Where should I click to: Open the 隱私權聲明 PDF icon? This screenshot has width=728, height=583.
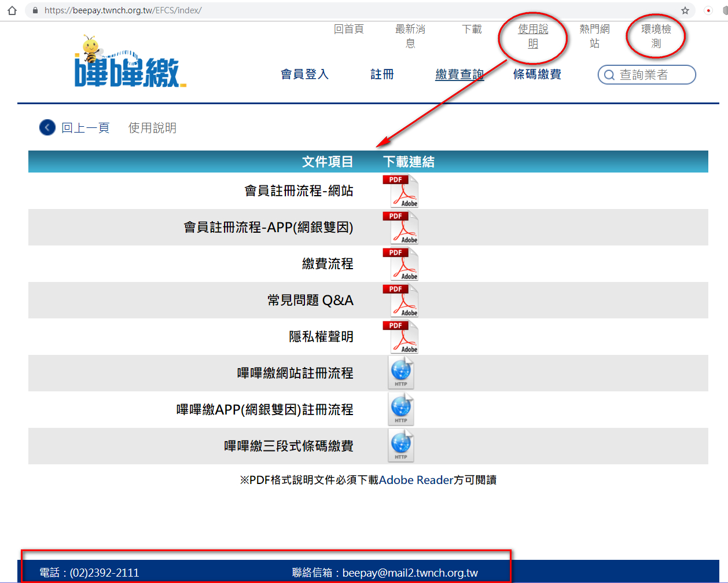tap(400, 337)
